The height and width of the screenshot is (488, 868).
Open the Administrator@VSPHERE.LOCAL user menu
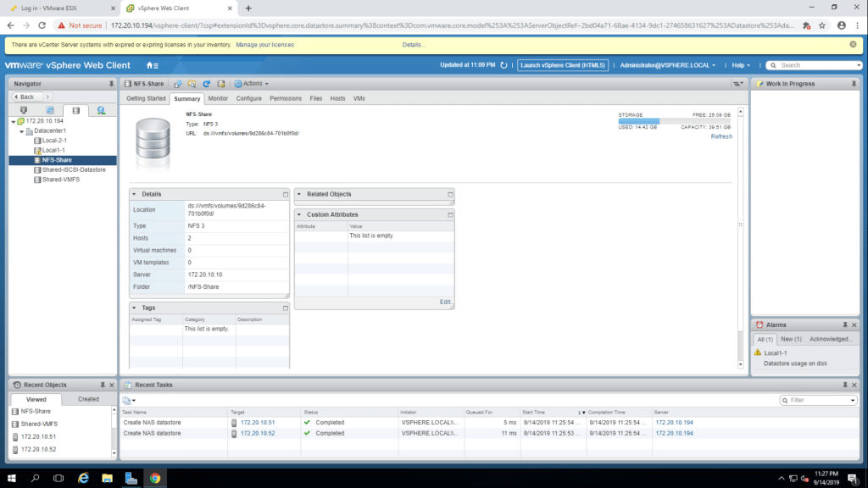667,65
